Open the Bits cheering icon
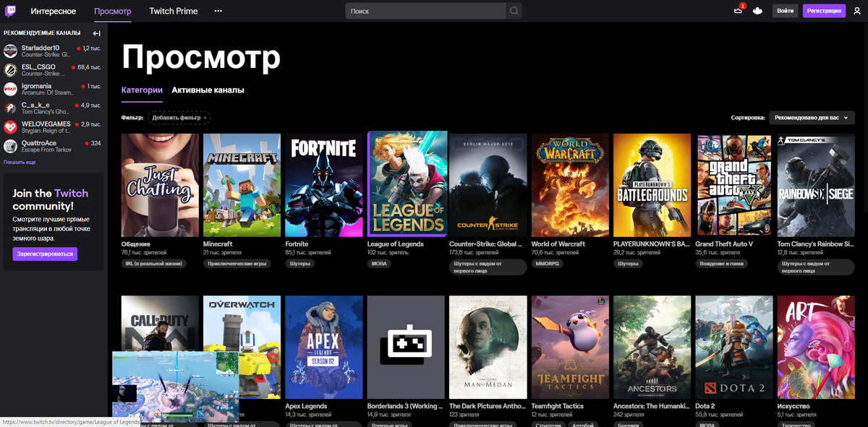 pyautogui.click(x=757, y=11)
